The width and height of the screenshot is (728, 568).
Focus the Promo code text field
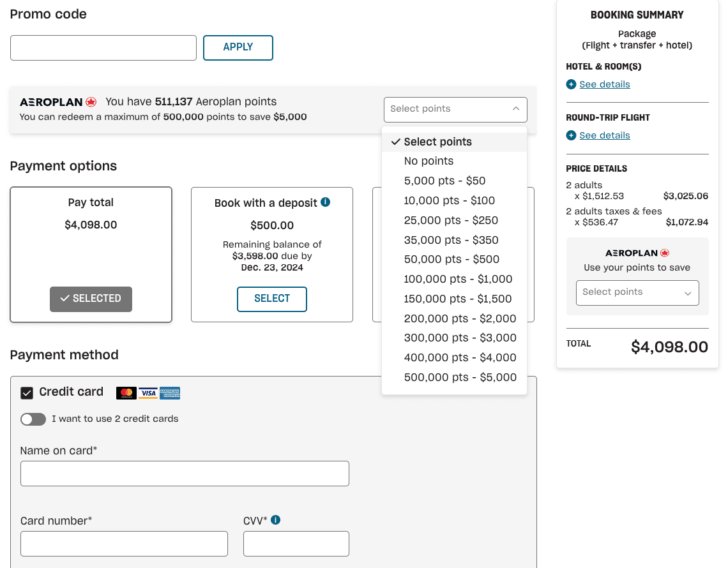[103, 48]
